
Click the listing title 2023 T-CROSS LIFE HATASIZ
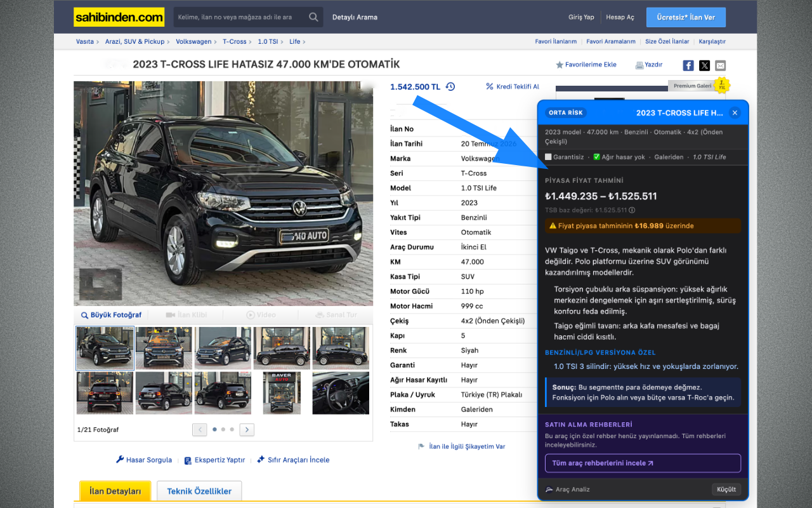(x=266, y=64)
